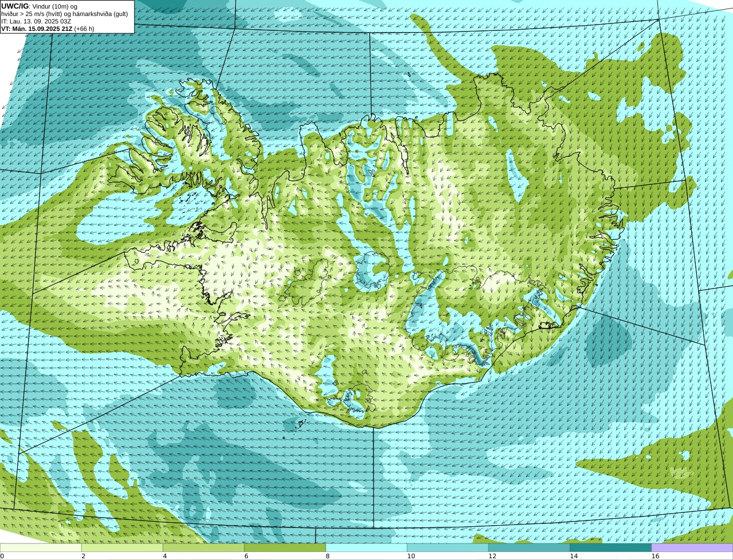This screenshot has width=733, height=560.
Task: Click the palest yellow 0–2 legend swatch
Action: 41,548
